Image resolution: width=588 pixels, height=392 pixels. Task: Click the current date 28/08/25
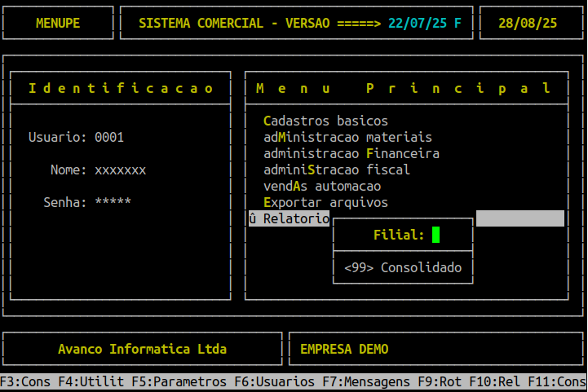[528, 24]
